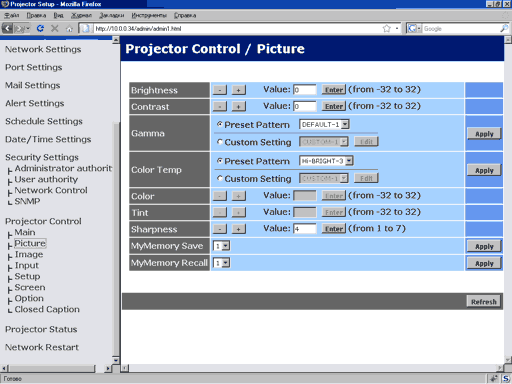Open home page via house icon
Viewport: 512px width, 384px height.
tap(69, 29)
